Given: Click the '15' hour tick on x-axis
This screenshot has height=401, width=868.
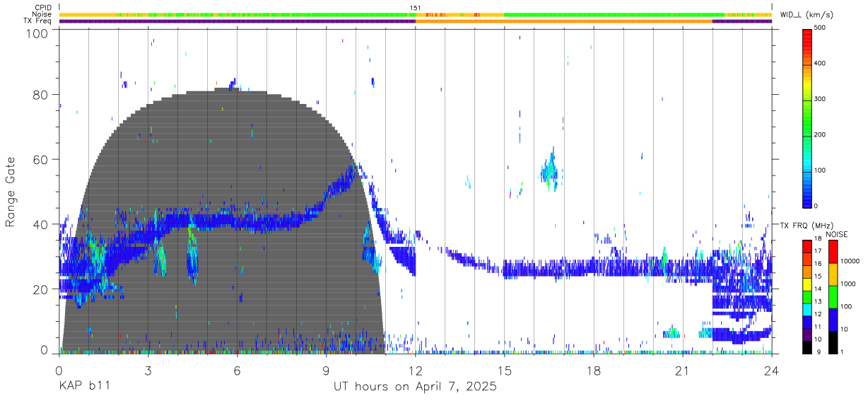Looking at the screenshot, I should coord(505,371).
